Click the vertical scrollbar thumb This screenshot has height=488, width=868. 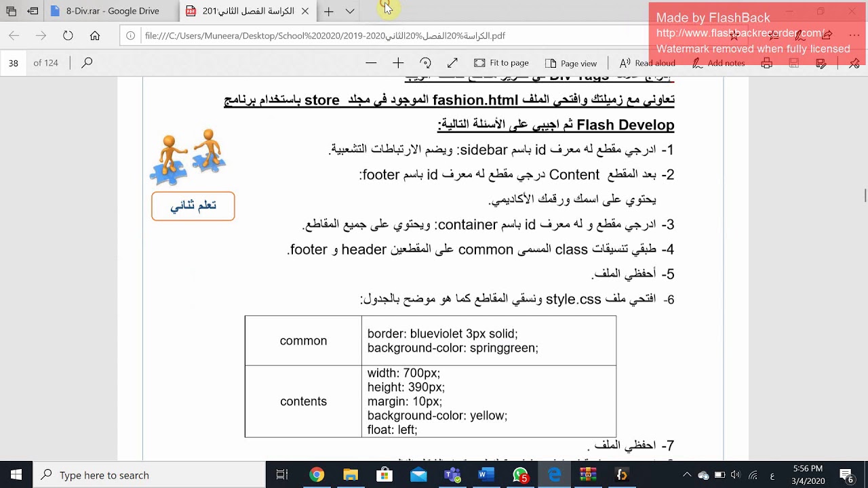point(865,195)
